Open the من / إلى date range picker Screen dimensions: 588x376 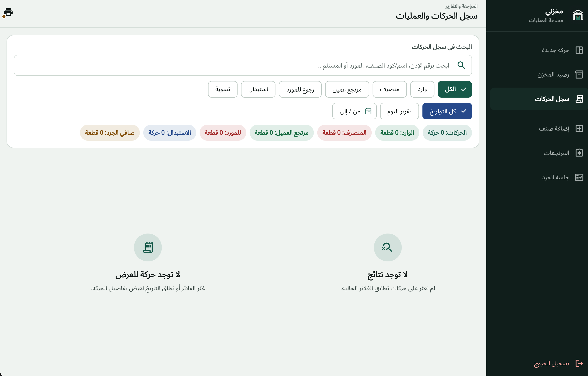354,111
